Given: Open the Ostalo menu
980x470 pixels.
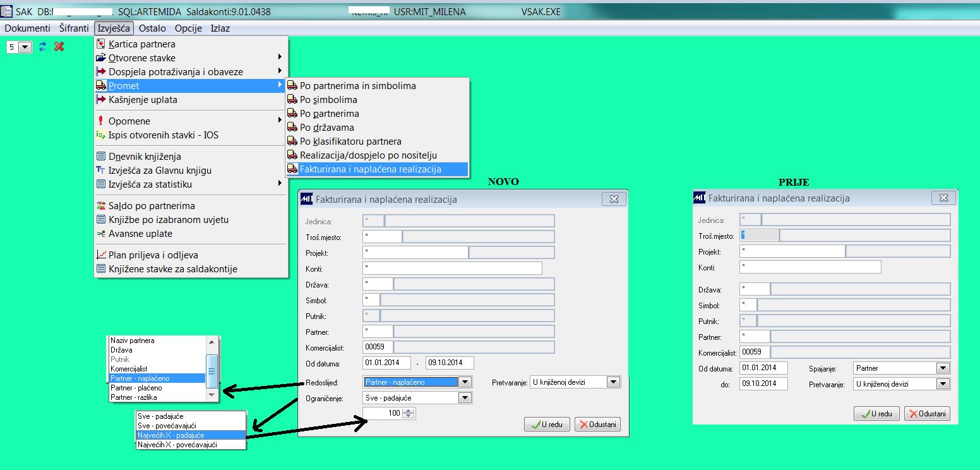Looking at the screenshot, I should (152, 28).
